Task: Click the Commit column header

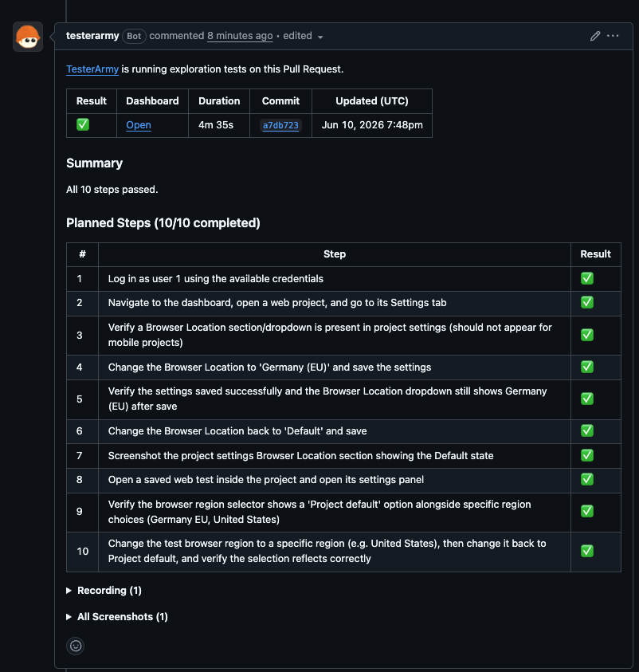Action: (x=280, y=101)
